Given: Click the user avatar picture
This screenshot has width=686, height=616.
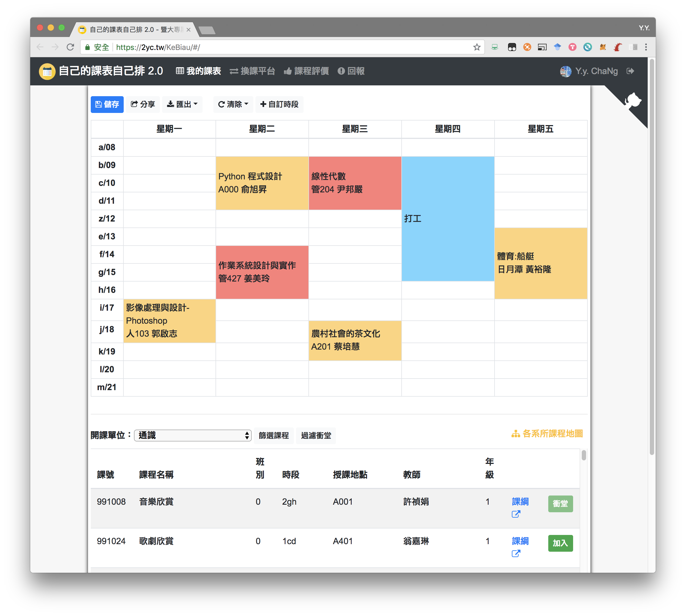Looking at the screenshot, I should [565, 71].
